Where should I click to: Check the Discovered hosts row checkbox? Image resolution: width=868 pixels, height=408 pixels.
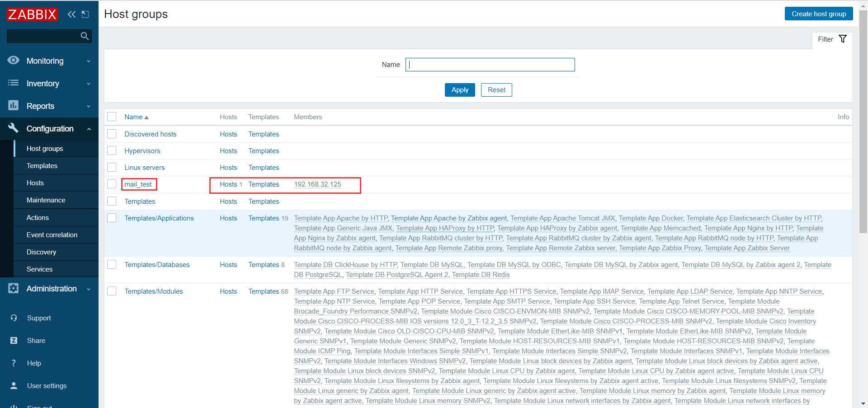tap(112, 134)
